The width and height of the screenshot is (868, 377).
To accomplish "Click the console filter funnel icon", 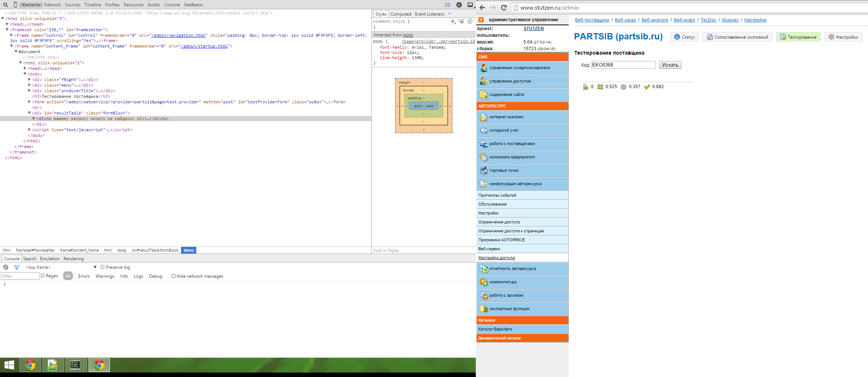I will (x=16, y=267).
